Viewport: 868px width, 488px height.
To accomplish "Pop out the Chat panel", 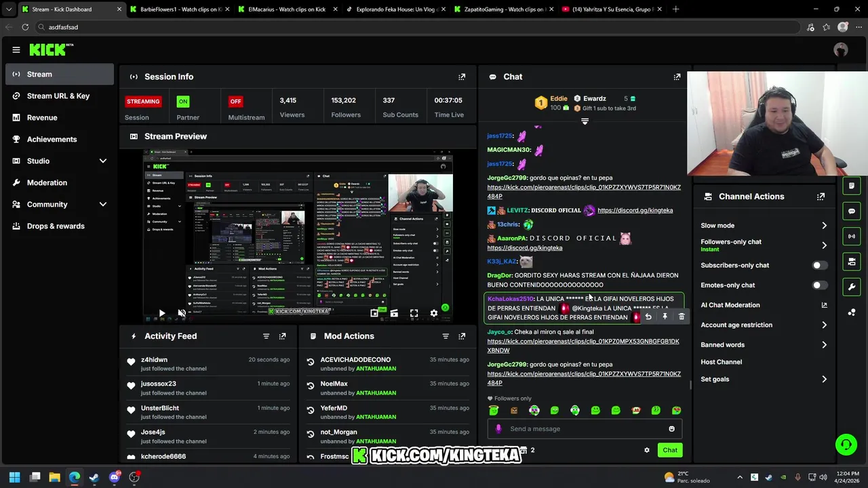I will point(677,77).
